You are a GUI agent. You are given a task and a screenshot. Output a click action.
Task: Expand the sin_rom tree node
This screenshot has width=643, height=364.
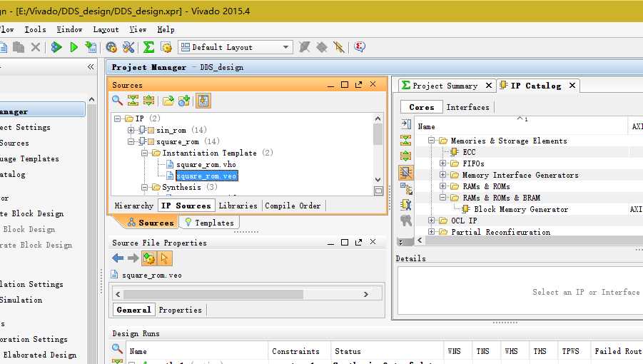click(x=131, y=130)
